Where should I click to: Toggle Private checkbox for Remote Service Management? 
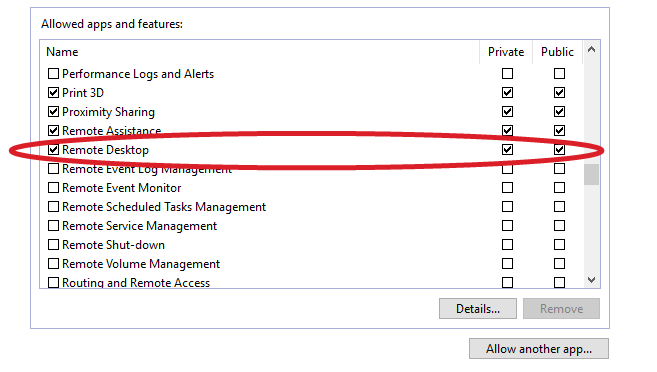click(x=507, y=226)
